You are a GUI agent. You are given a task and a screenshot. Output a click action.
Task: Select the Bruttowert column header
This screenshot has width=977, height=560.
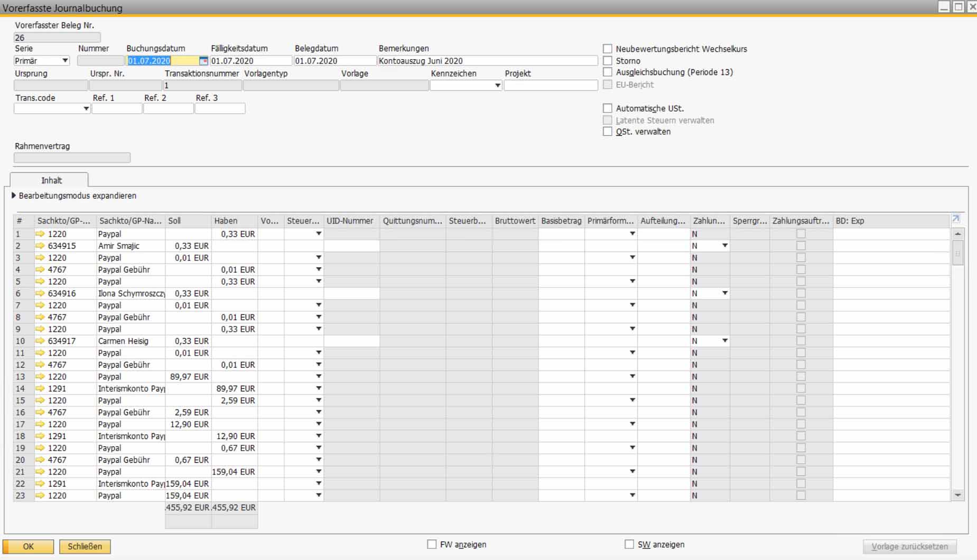coord(515,221)
